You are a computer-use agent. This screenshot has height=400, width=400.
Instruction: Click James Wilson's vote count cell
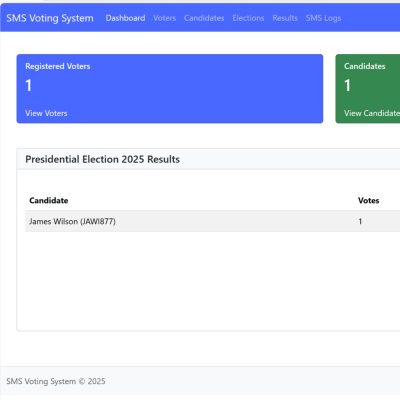pyautogui.click(x=360, y=221)
